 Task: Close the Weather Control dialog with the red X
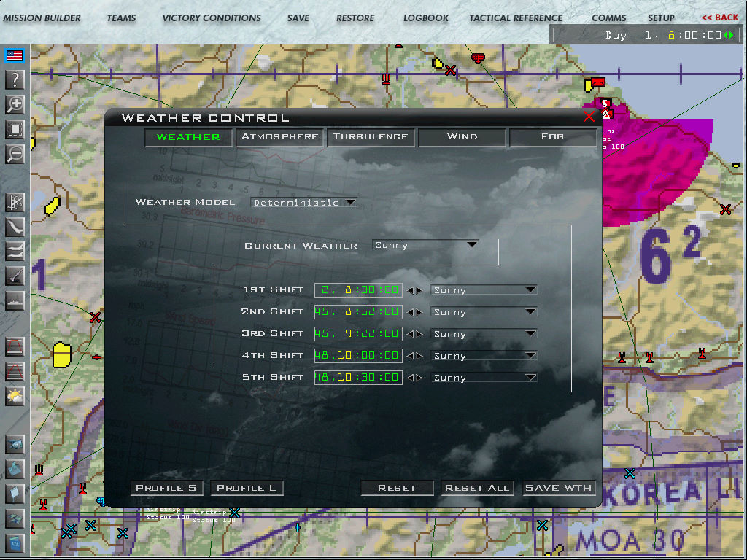pyautogui.click(x=589, y=117)
